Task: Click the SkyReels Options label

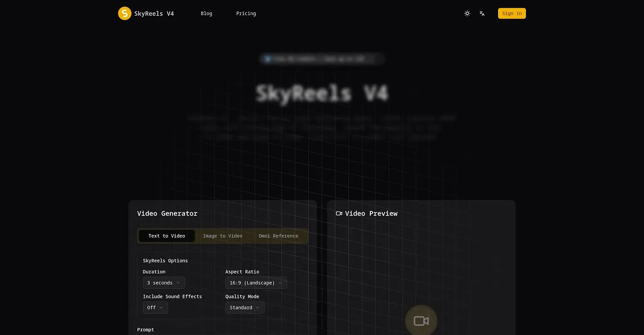Action: 166,261
